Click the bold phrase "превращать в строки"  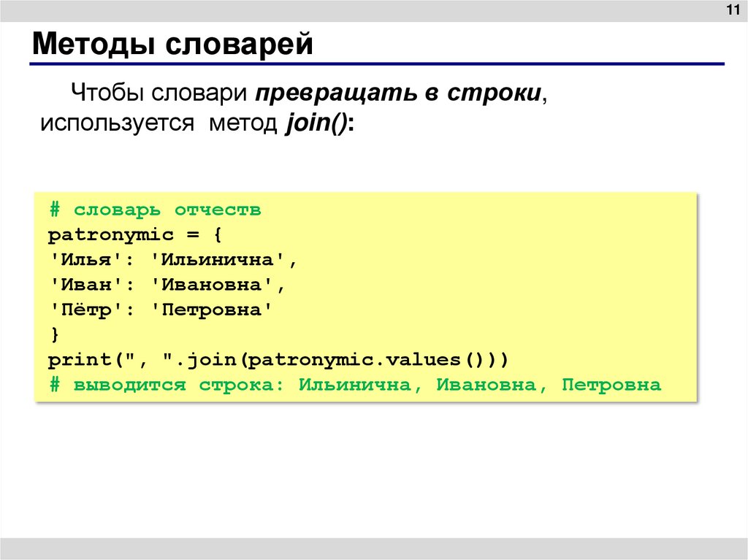[x=398, y=93]
